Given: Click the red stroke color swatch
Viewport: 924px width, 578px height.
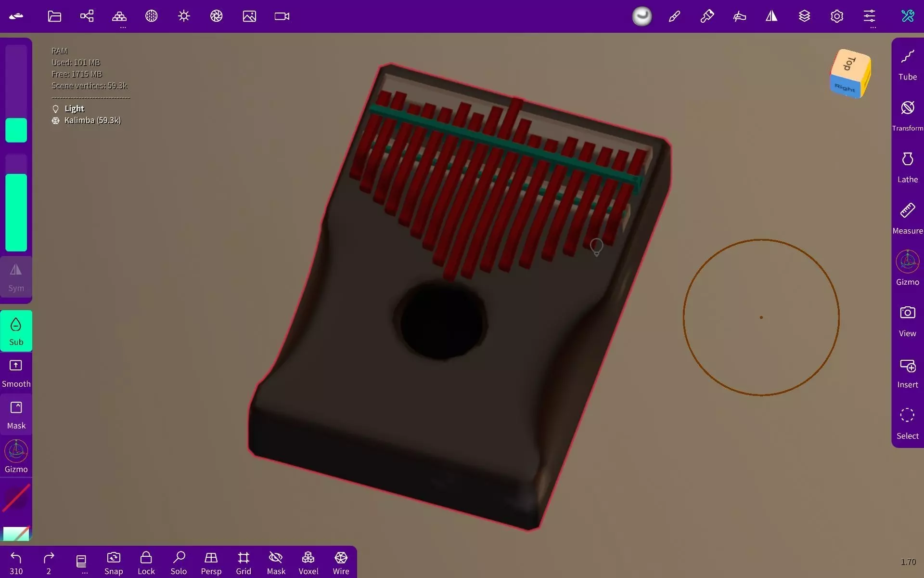Looking at the screenshot, I should 16,498.
